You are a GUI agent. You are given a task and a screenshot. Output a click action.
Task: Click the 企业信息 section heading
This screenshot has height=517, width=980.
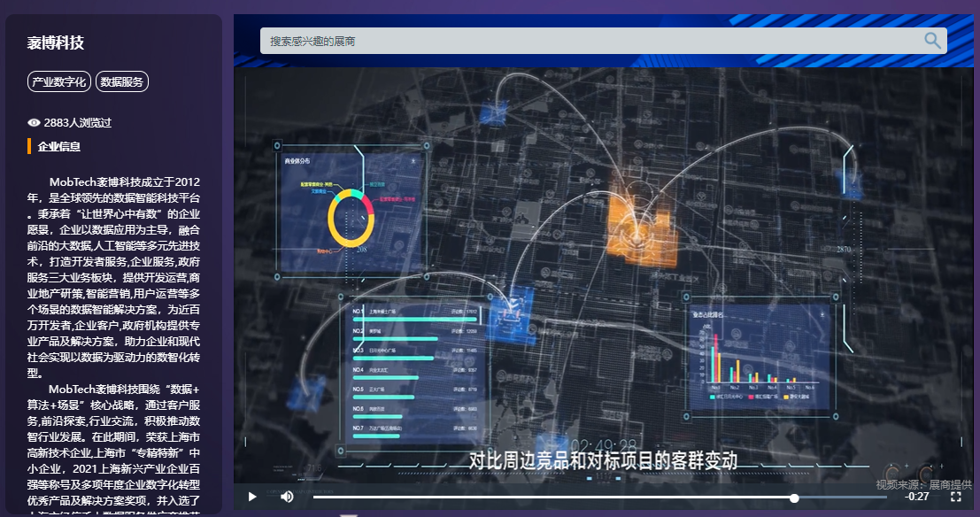click(59, 147)
